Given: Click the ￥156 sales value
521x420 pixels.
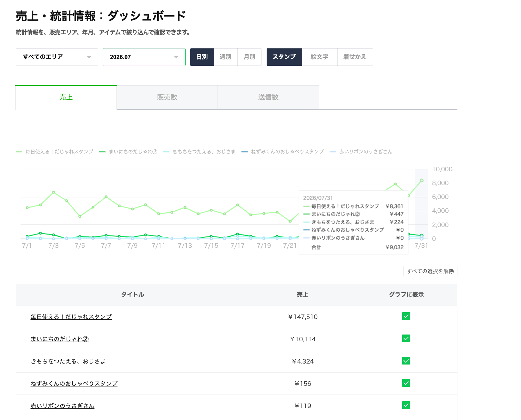Looking at the screenshot, I should pyautogui.click(x=303, y=384).
